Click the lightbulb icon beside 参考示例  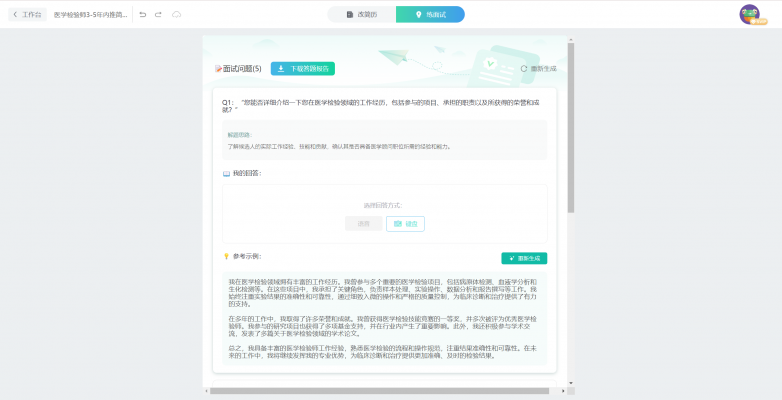tap(226, 256)
